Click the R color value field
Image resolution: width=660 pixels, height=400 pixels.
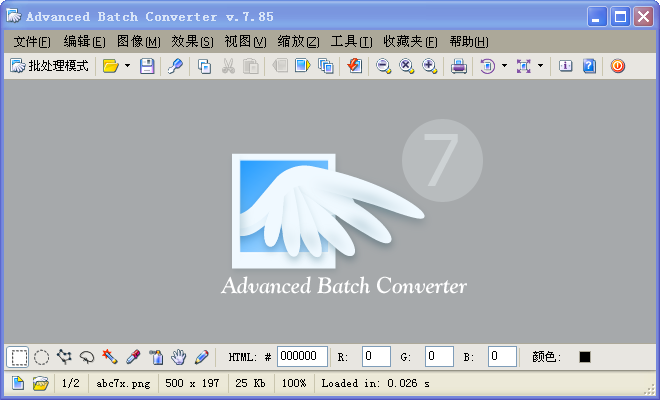[x=376, y=357]
